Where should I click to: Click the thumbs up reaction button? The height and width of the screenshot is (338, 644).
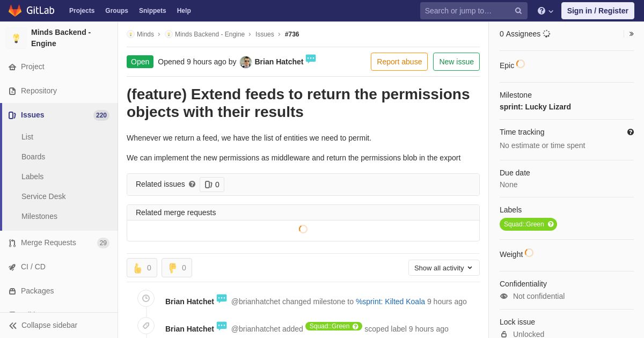142,268
